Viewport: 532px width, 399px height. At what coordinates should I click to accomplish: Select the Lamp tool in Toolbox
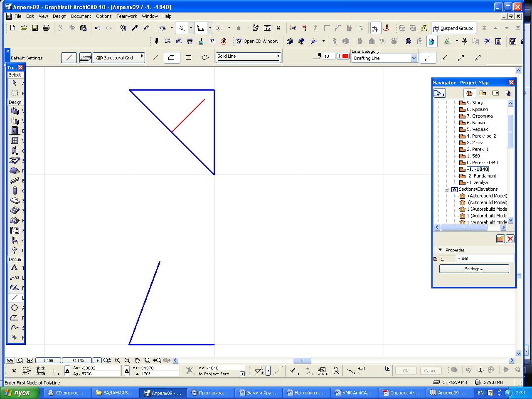[x=15, y=250]
